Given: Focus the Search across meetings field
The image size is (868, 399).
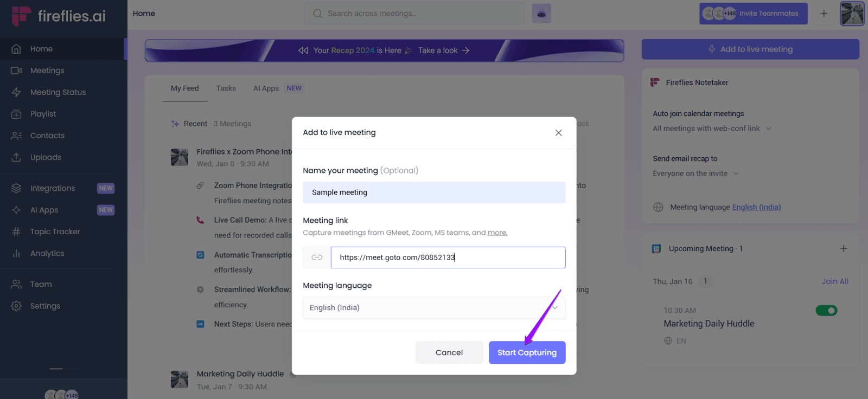Looking at the screenshot, I should click(414, 14).
